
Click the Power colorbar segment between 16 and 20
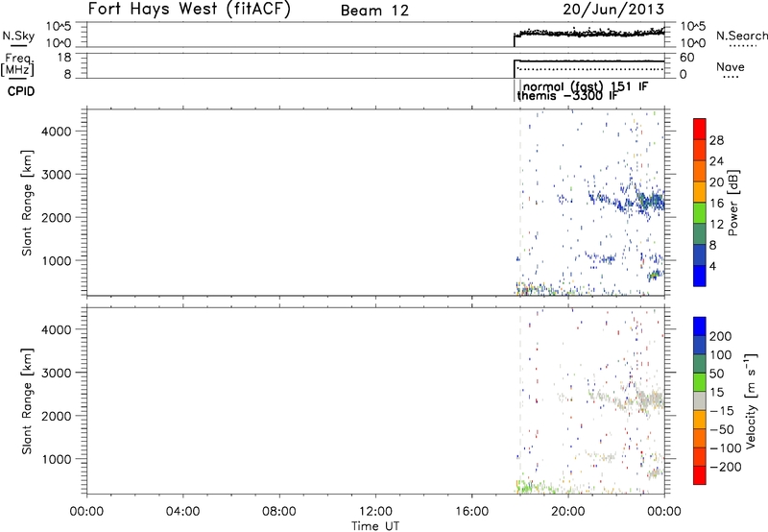[x=700, y=191]
